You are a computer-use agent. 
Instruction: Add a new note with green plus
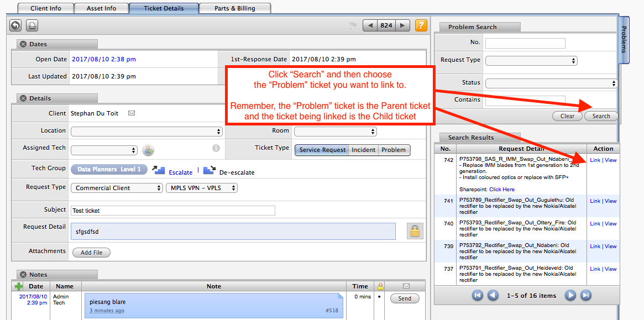click(19, 286)
